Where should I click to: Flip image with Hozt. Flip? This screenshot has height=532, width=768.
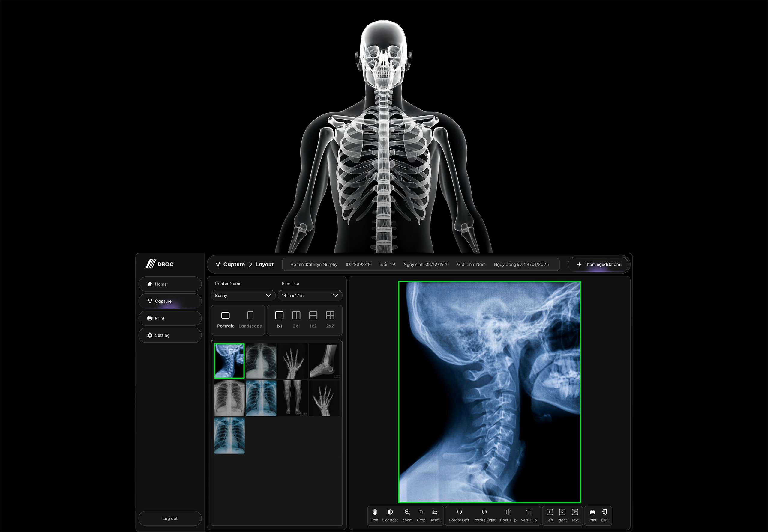508,515
